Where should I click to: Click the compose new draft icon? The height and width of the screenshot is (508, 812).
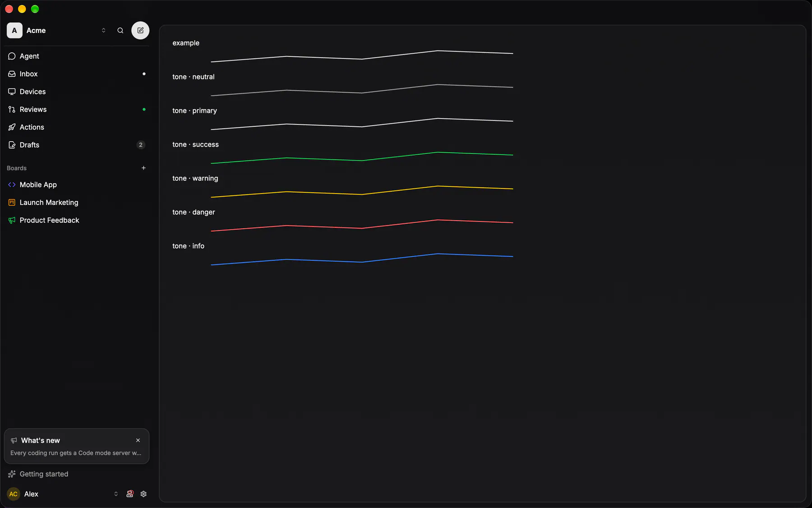[140, 31]
